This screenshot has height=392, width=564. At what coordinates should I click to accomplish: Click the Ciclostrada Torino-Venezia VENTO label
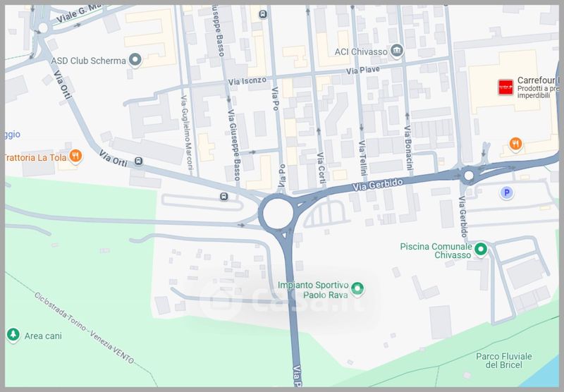[85, 328]
